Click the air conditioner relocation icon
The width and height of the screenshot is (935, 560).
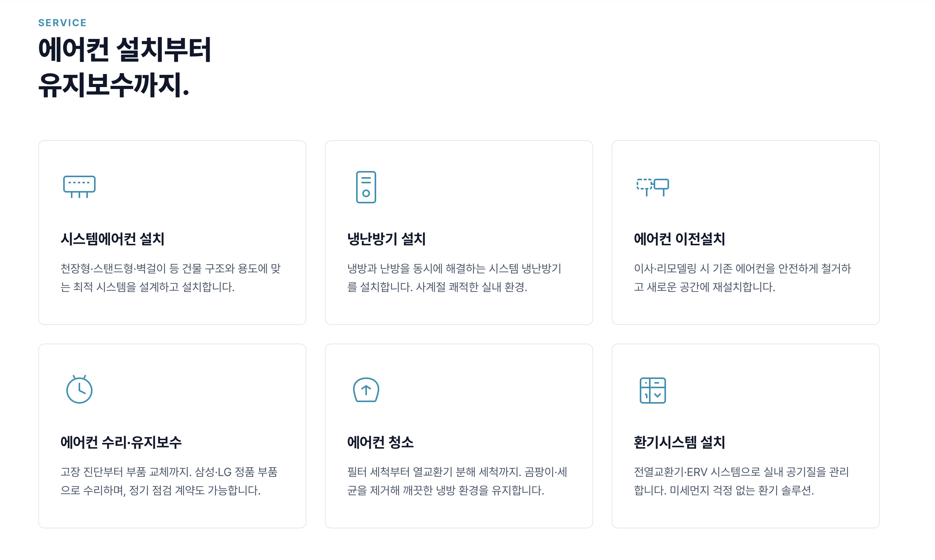(x=652, y=187)
